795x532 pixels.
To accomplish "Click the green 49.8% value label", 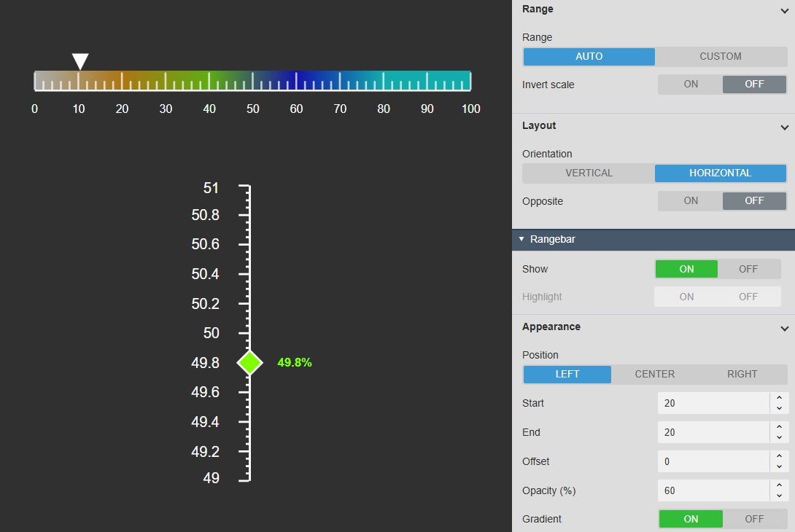I will (x=295, y=362).
